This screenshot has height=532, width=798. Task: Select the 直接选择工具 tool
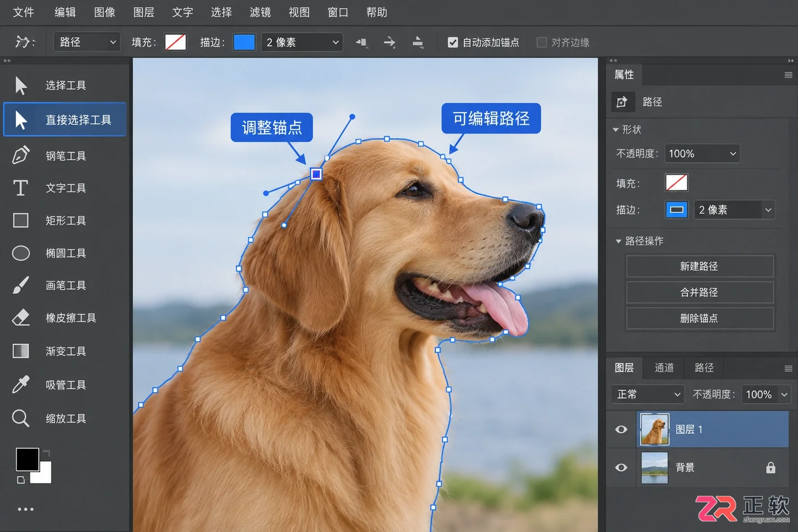[65, 120]
